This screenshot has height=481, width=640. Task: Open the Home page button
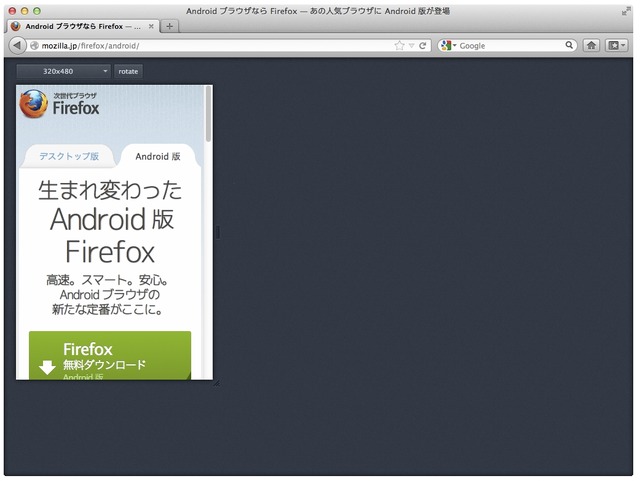[x=591, y=45]
